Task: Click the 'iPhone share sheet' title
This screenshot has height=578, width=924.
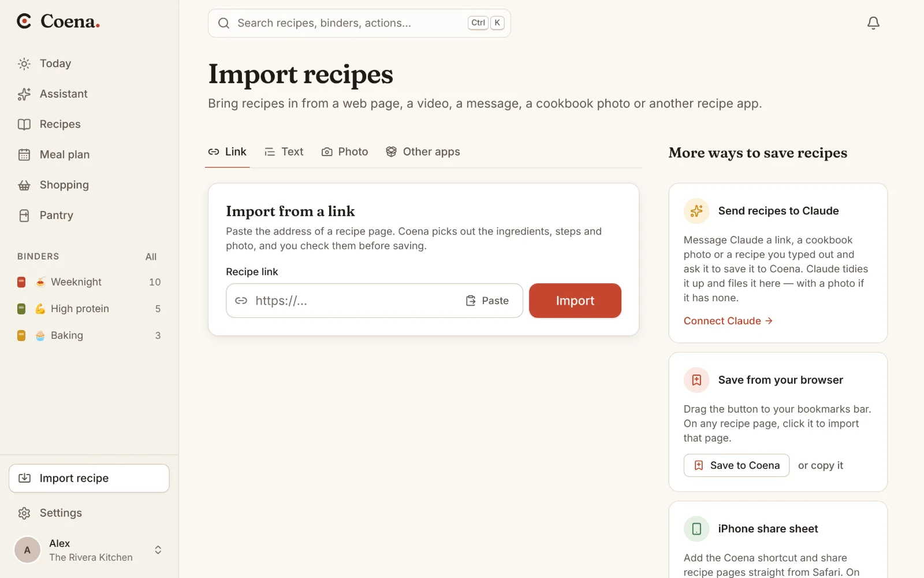Action: click(768, 529)
